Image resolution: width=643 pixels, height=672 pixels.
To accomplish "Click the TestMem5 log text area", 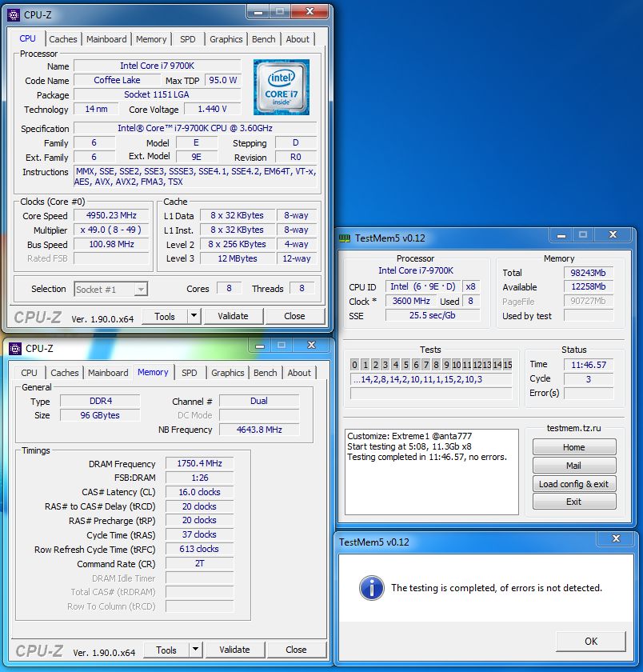I will tap(431, 471).
